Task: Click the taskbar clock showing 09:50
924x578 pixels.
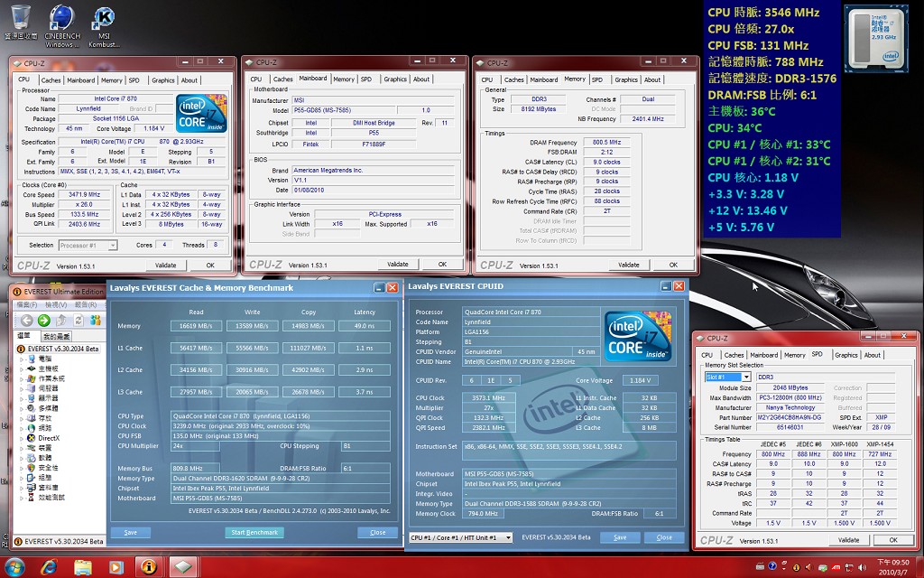Action: click(892, 567)
